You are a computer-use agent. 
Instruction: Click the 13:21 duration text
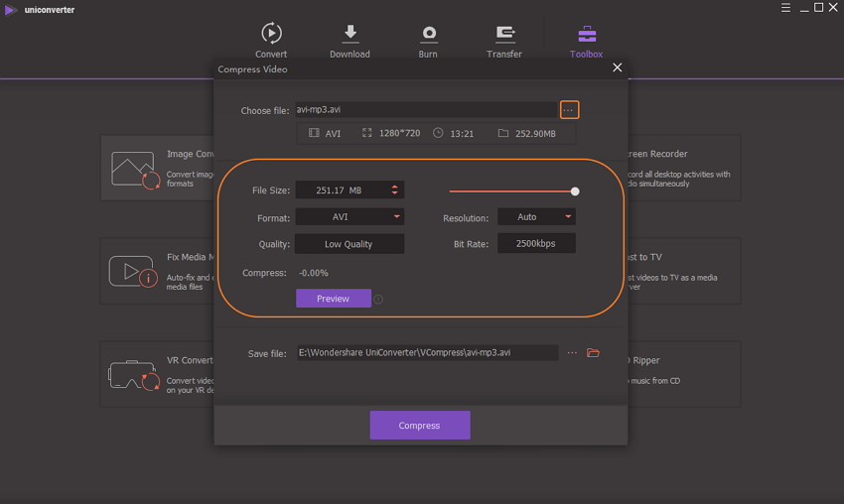pyautogui.click(x=462, y=133)
